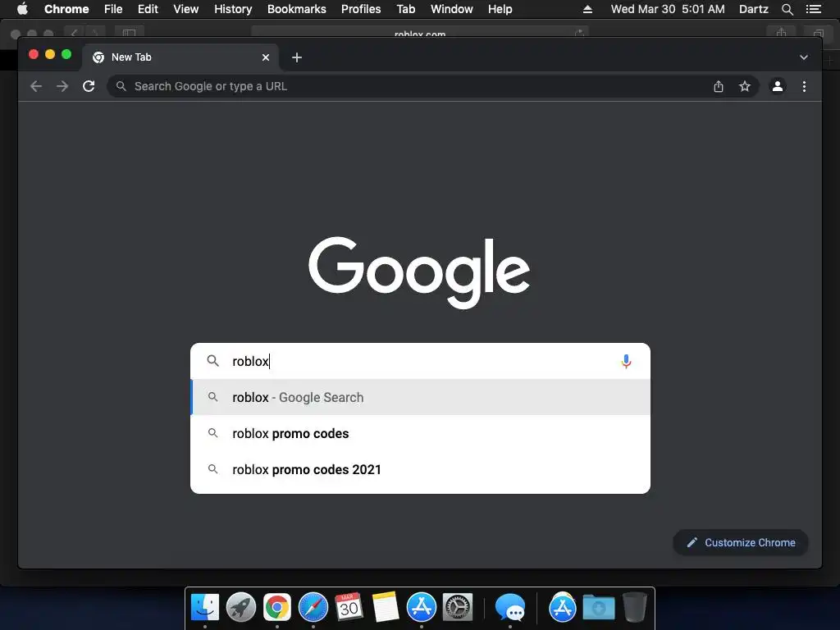Open first App Store icon in Dock

tap(421, 607)
